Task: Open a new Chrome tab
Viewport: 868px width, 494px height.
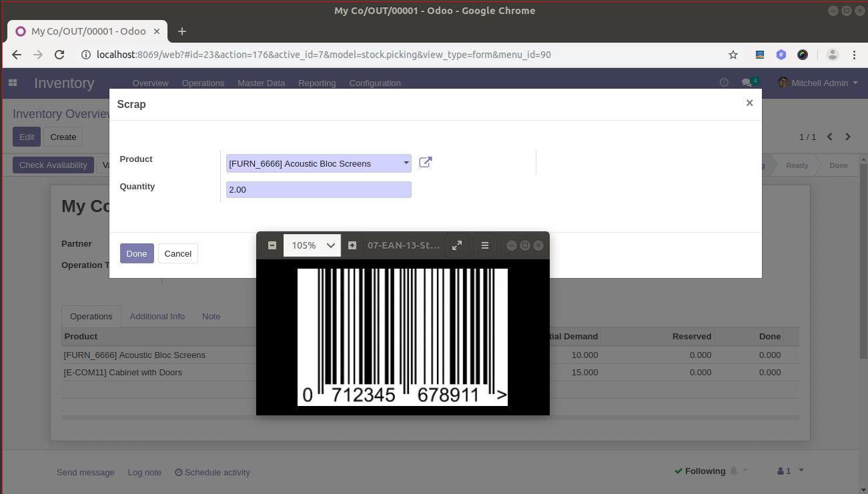Action: point(181,31)
